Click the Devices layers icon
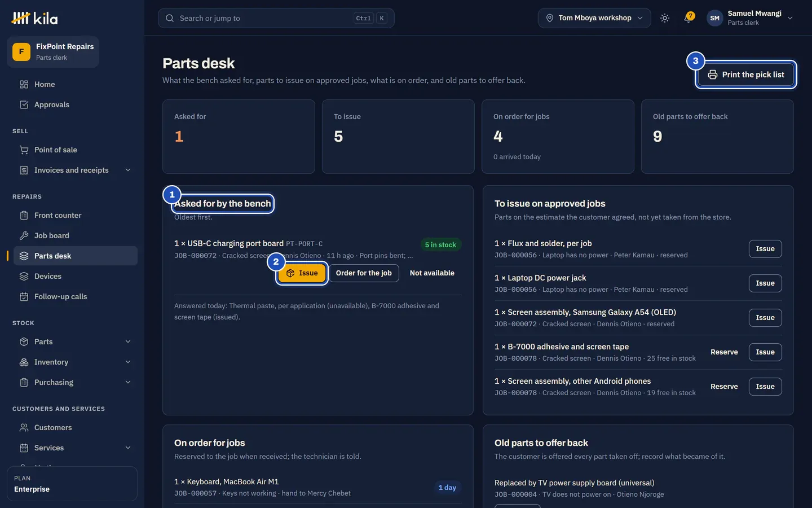Image resolution: width=812 pixels, height=508 pixels. [x=24, y=276]
